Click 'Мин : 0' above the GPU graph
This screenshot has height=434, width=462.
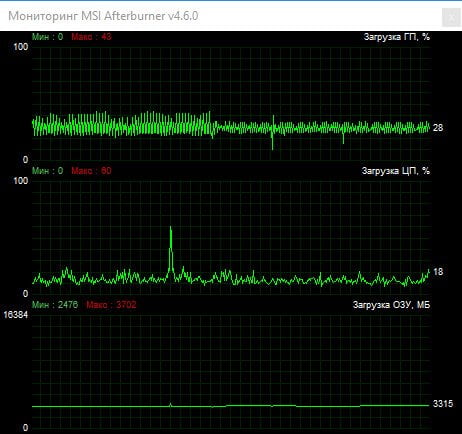[47, 37]
